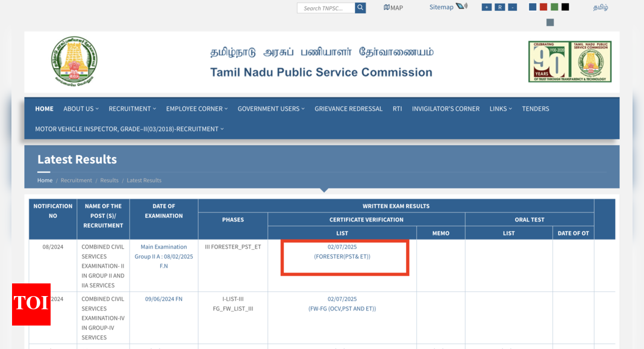Decrease font size with the minus button
644x349 pixels.
coord(513,7)
